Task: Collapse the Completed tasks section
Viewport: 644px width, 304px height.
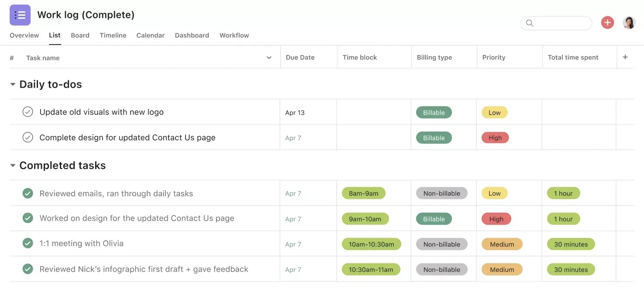Action: 13,165
